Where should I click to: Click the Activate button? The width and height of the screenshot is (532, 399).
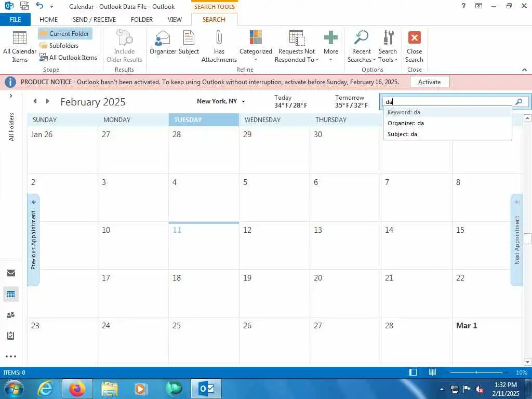coord(430,82)
